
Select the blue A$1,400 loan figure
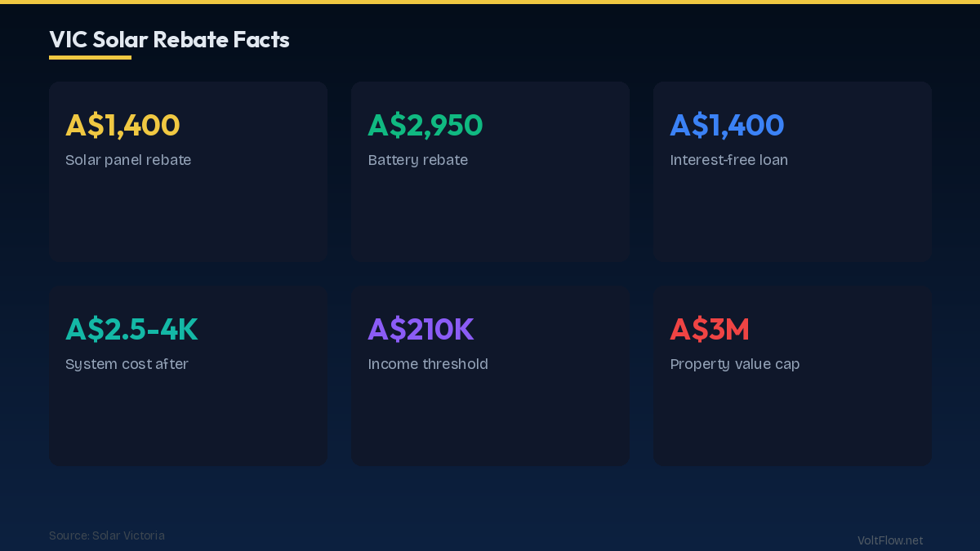[727, 125]
